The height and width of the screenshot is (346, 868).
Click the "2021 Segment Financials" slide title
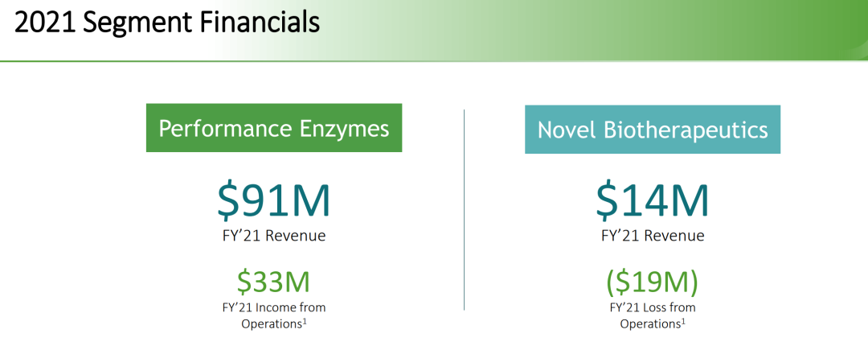coord(167,23)
